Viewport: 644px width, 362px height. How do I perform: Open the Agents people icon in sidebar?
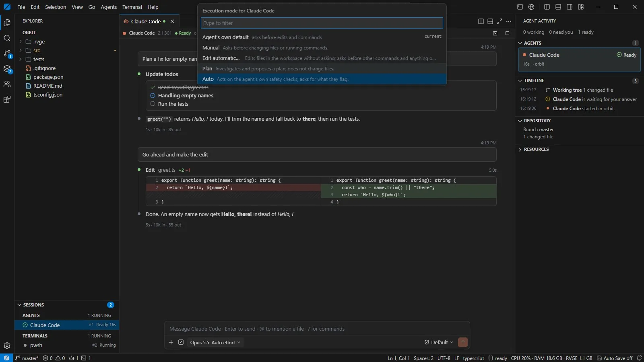pyautogui.click(x=7, y=84)
